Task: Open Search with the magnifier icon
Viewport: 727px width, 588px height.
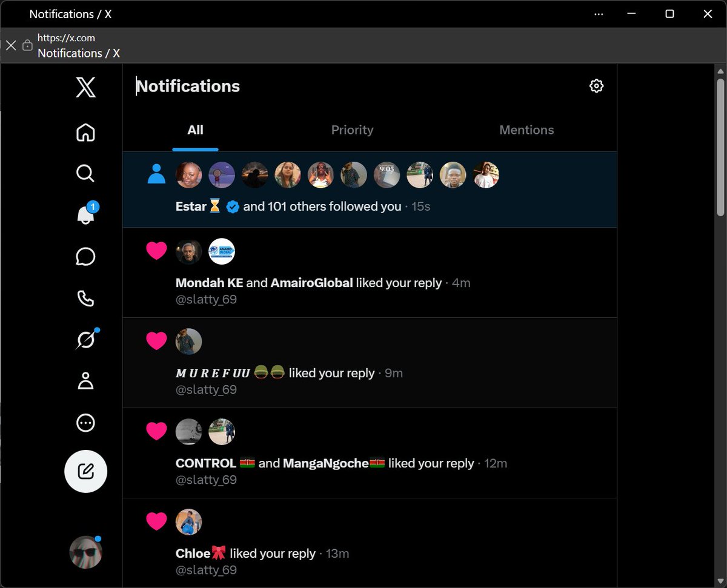Action: (x=85, y=174)
